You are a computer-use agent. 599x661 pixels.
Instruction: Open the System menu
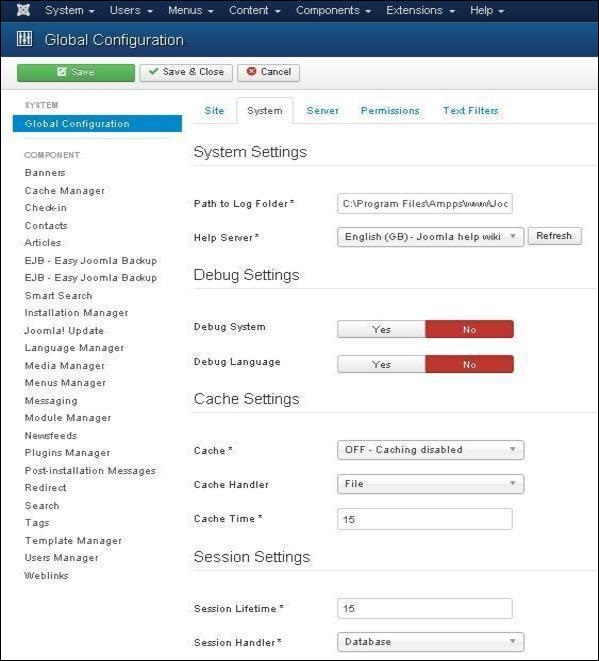pos(70,11)
